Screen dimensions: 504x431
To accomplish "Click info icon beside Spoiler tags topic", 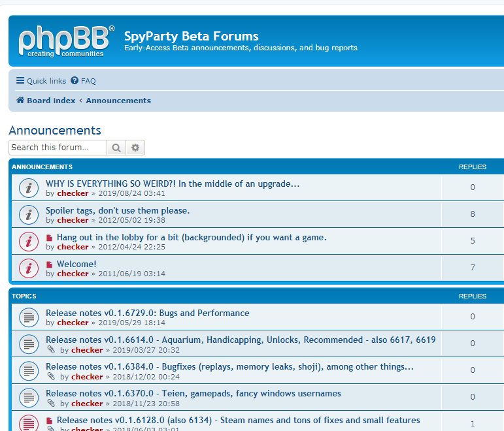I will (29, 215).
